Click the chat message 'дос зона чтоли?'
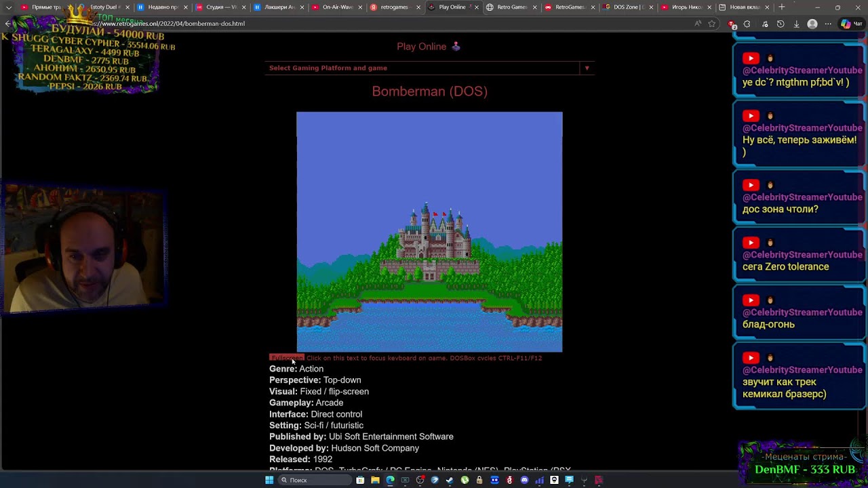The width and height of the screenshot is (868, 488). point(780,209)
